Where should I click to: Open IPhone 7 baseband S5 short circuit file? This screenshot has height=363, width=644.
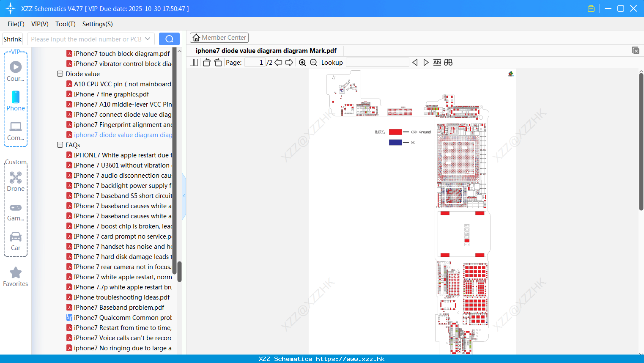tap(118, 195)
